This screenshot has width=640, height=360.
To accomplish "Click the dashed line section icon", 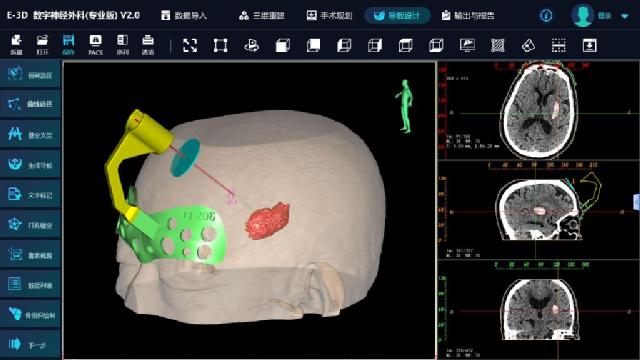I will 558,45.
